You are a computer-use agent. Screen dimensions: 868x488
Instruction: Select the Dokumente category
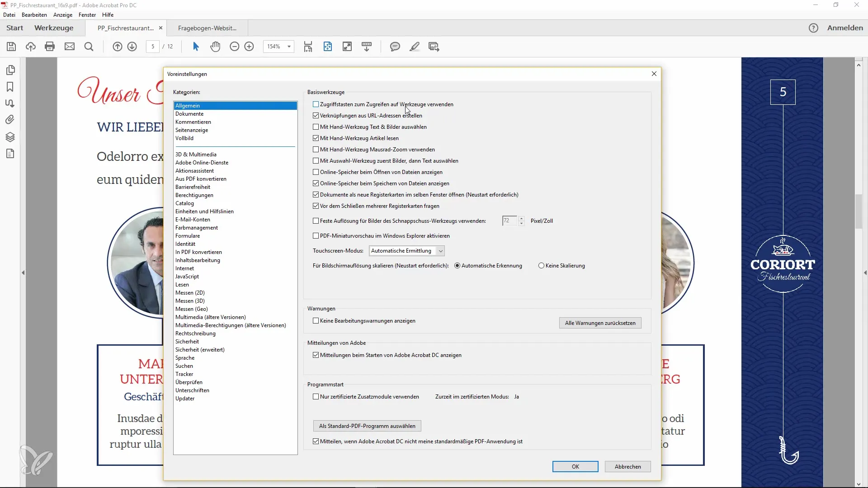tap(235, 114)
